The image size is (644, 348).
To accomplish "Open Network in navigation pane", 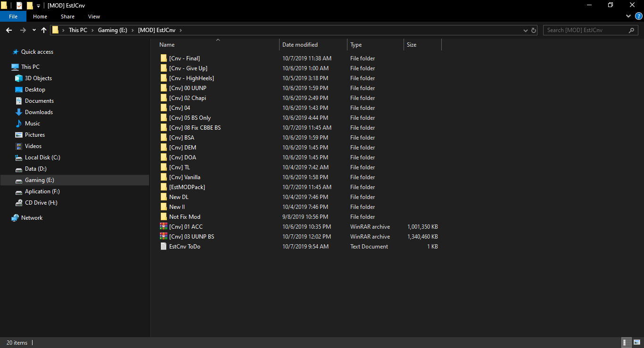I will (32, 218).
